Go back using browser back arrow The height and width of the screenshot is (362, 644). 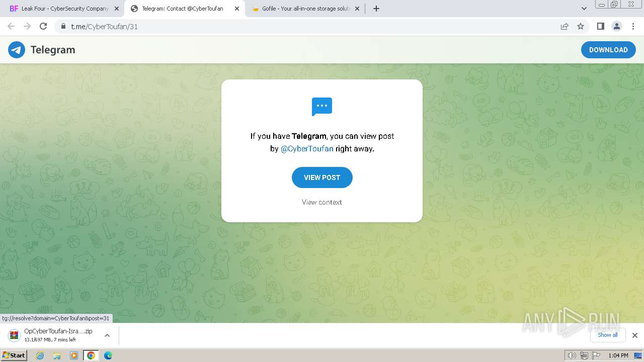[11, 26]
